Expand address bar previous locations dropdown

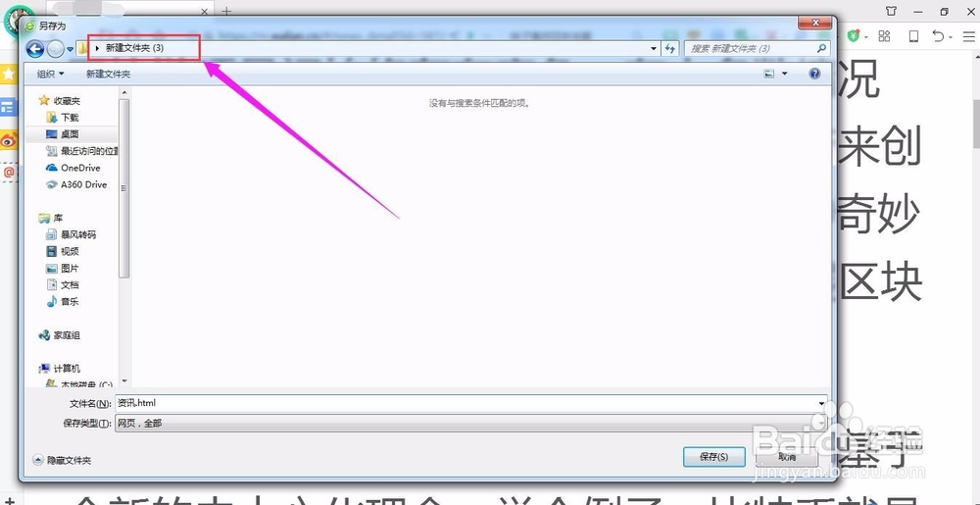click(654, 48)
